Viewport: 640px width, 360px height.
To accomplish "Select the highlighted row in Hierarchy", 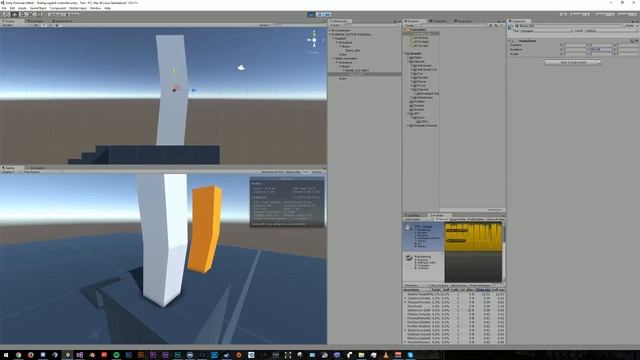I will tap(365, 74).
